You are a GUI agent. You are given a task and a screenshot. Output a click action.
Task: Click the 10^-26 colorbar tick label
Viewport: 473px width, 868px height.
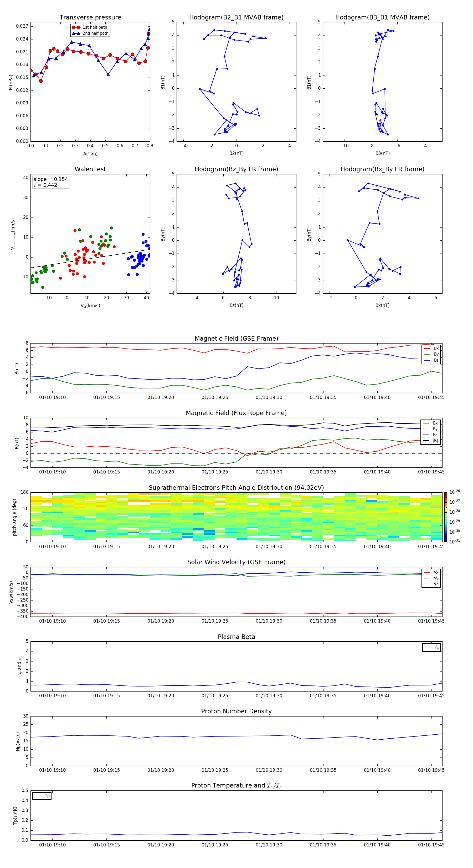[455, 492]
